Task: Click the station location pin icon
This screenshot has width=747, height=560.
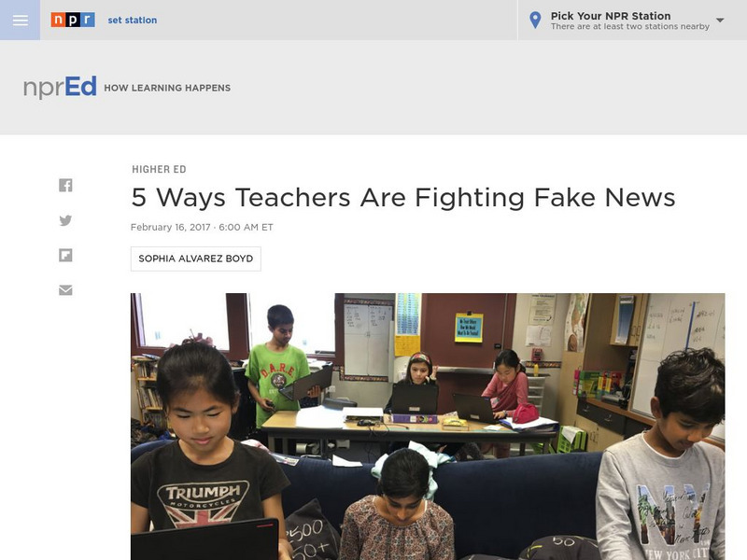Action: tap(535, 20)
